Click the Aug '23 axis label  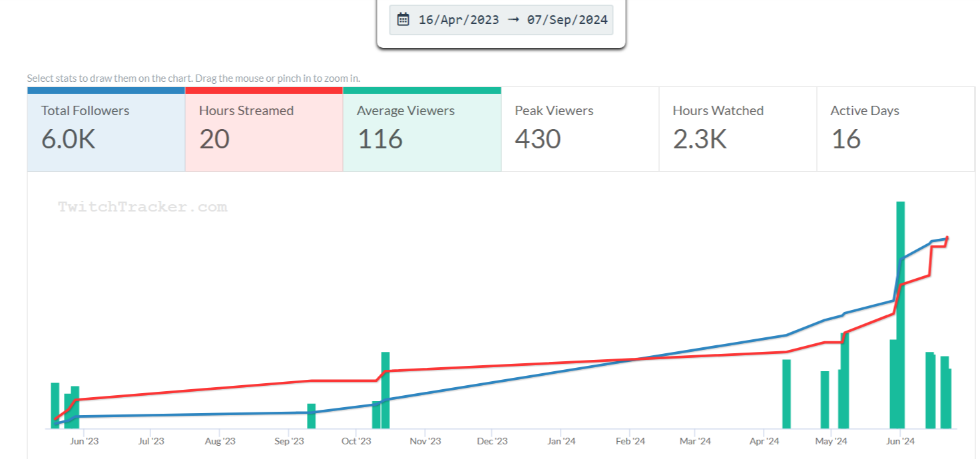(x=220, y=441)
